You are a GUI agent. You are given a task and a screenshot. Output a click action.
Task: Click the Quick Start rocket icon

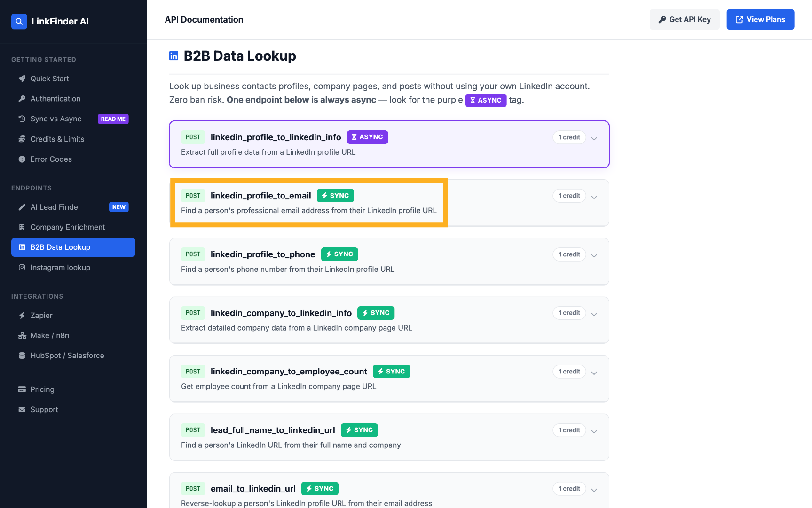[22, 79]
